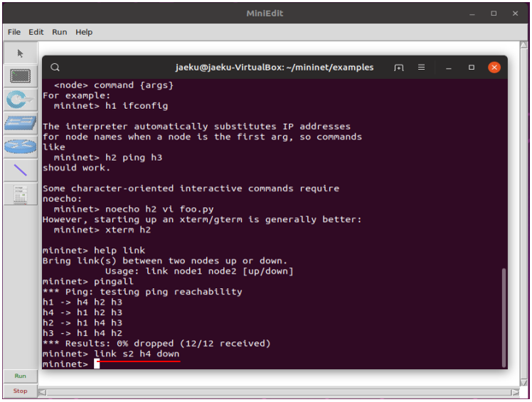Screen dimensions: 532x402
Task: Select the Switch tool with arrow icon
Action: (21, 100)
